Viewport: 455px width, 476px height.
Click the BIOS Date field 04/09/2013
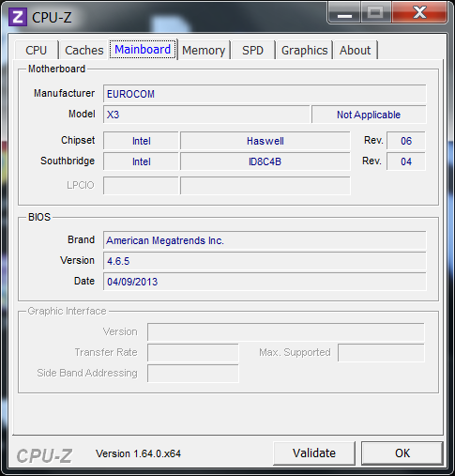[265, 282]
